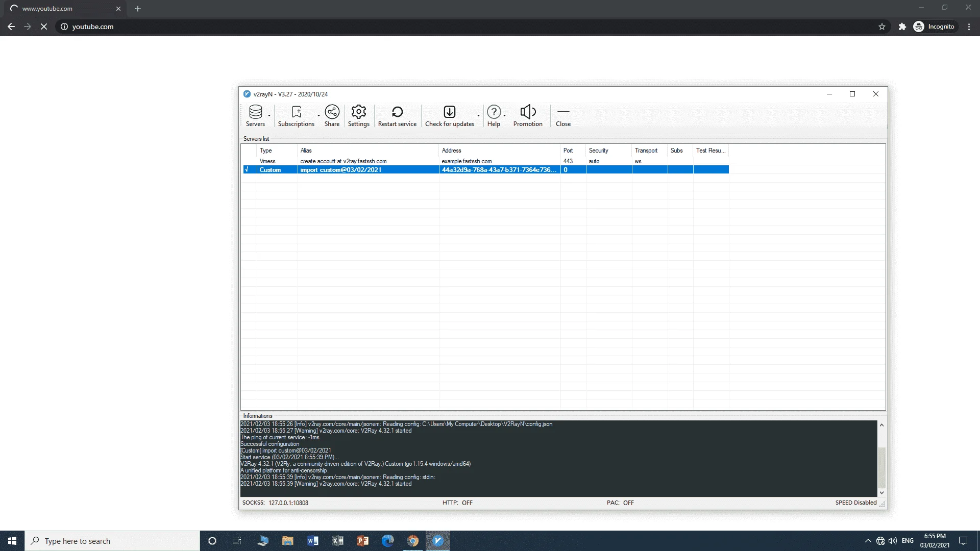Open Chrome extensions puzzle icon
980x551 pixels.
[x=902, y=27]
